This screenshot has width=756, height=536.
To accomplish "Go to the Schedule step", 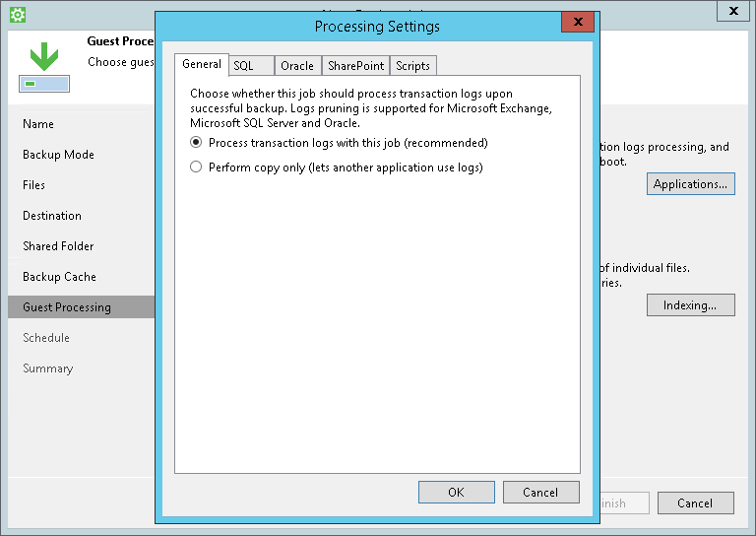I will [46, 338].
